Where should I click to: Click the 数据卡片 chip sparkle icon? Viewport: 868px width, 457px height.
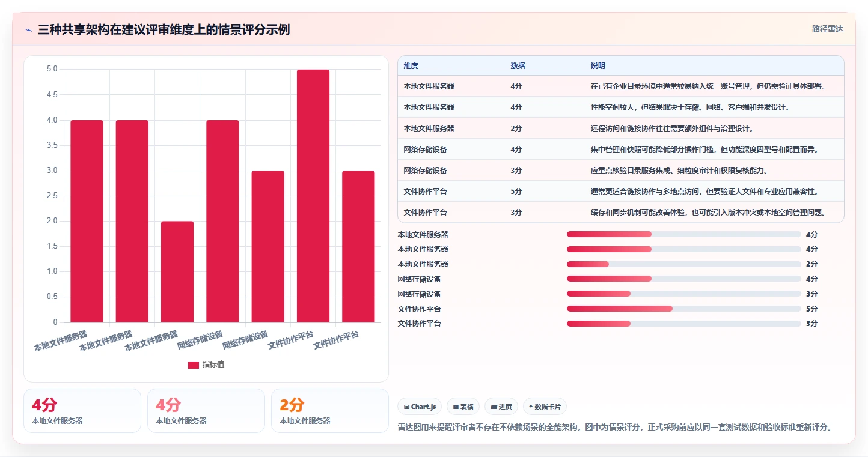[x=531, y=407]
